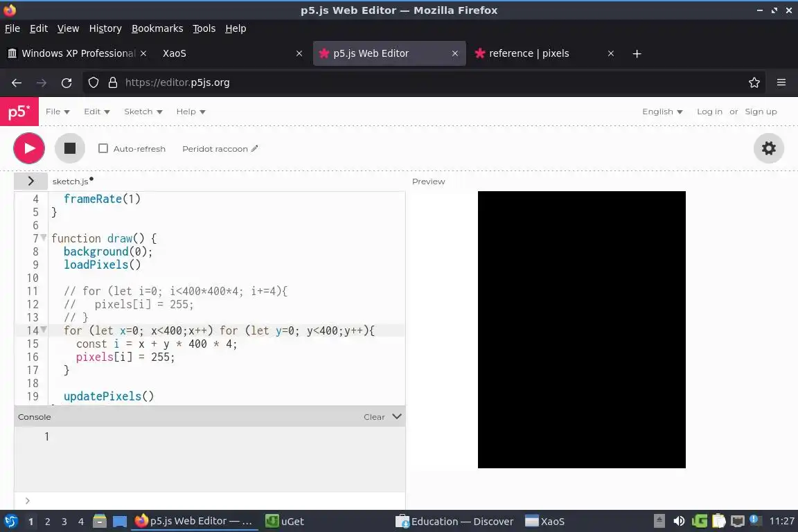Fold the draw function on line 7

coord(44,237)
